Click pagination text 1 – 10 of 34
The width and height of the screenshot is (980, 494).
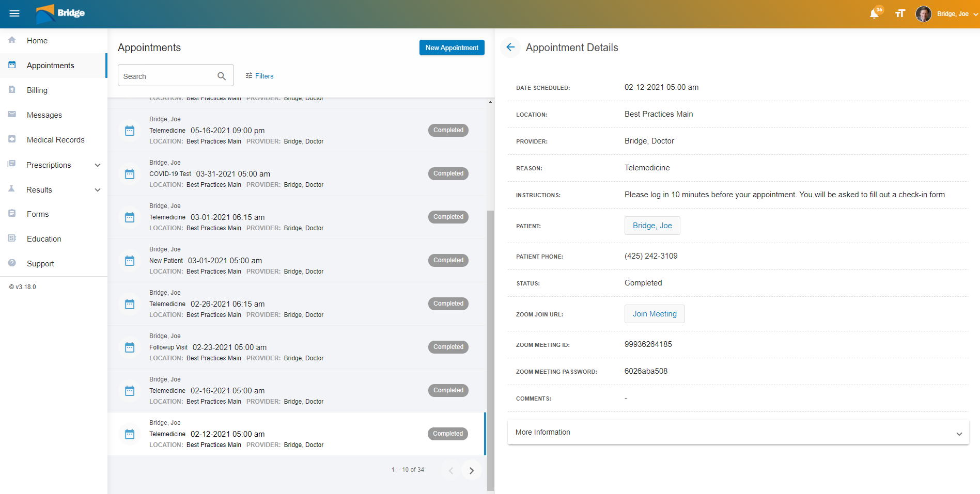408,470
